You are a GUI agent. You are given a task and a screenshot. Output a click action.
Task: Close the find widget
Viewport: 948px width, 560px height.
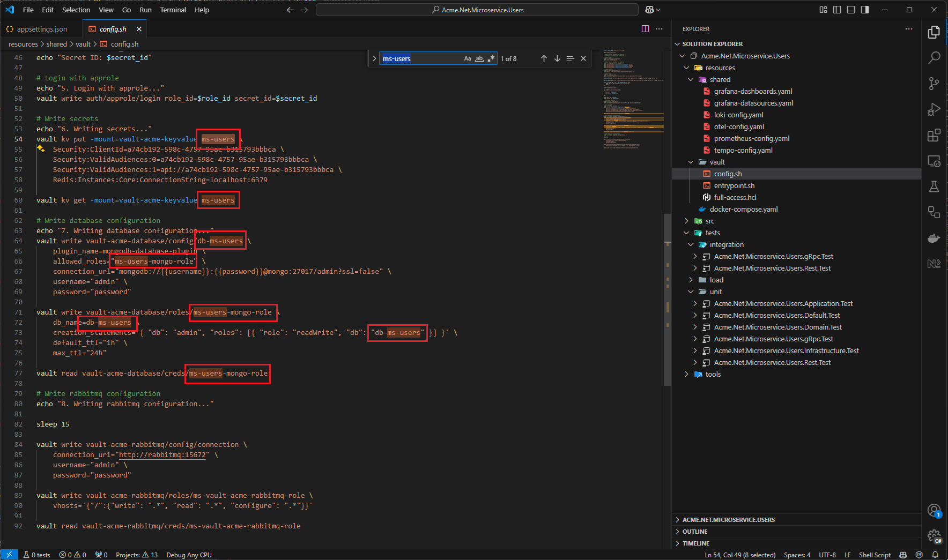coord(583,58)
